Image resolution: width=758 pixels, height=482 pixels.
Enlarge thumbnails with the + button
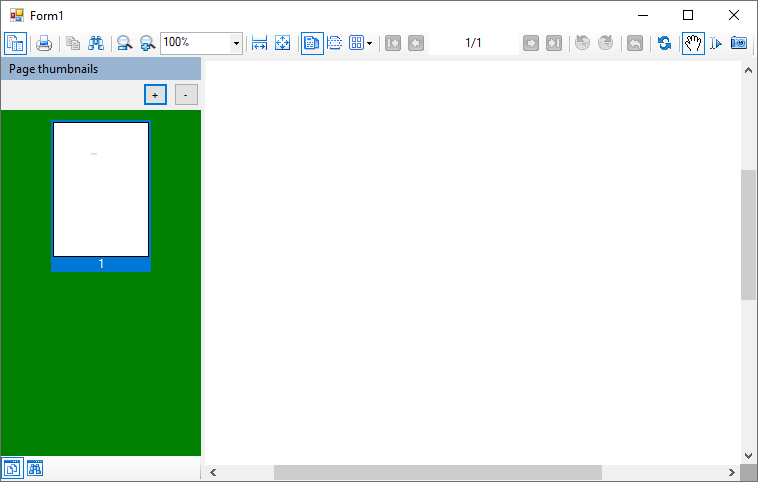click(155, 95)
